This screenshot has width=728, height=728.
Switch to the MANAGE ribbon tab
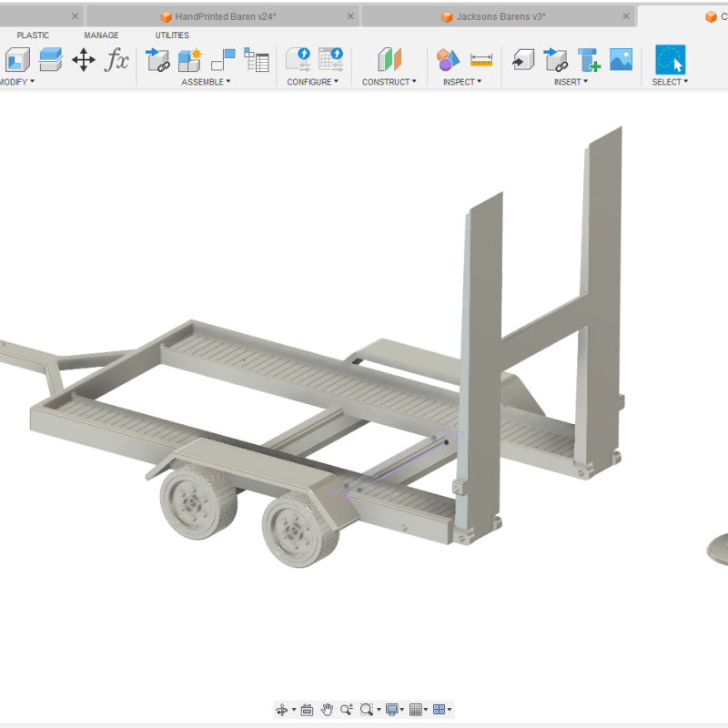pos(100,35)
